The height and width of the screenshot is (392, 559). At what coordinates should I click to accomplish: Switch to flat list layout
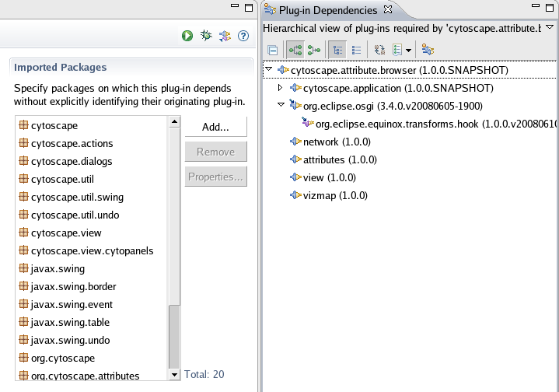point(356,51)
